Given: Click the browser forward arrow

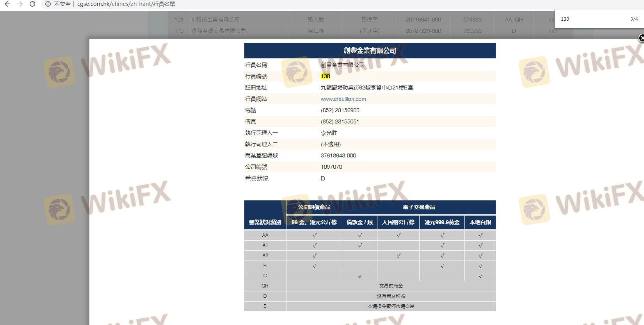Looking at the screenshot, I should coord(20,4).
